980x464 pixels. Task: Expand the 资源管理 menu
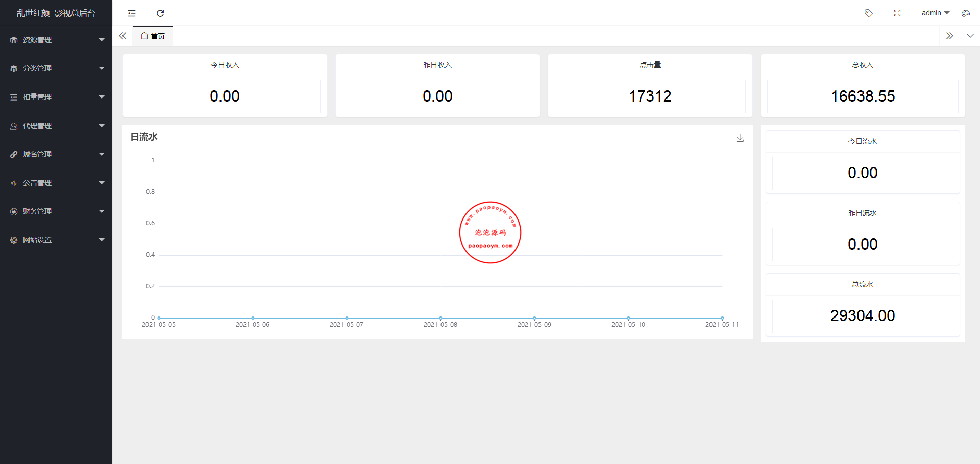click(x=56, y=40)
